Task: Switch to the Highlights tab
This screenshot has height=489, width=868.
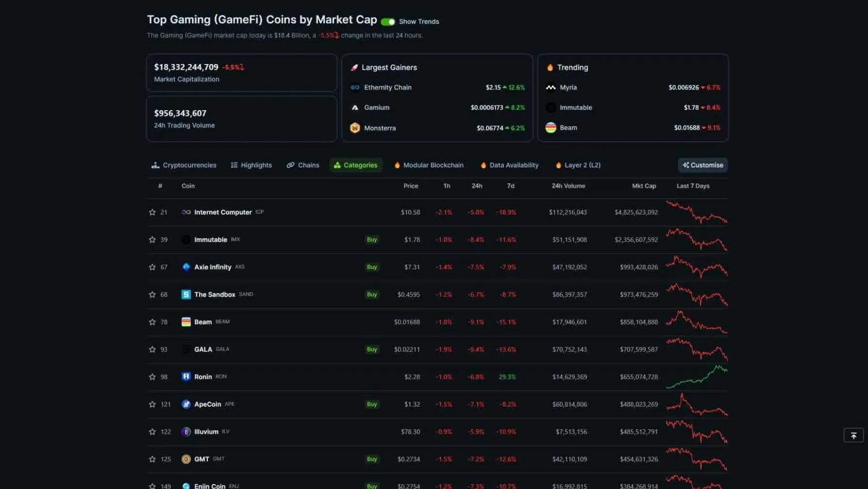Action: pyautogui.click(x=251, y=165)
